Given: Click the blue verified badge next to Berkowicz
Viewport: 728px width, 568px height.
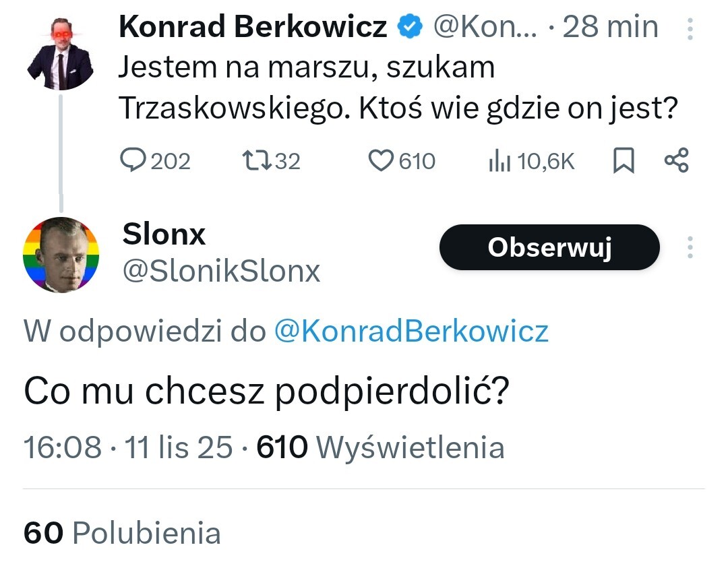Looking at the screenshot, I should pos(409,27).
